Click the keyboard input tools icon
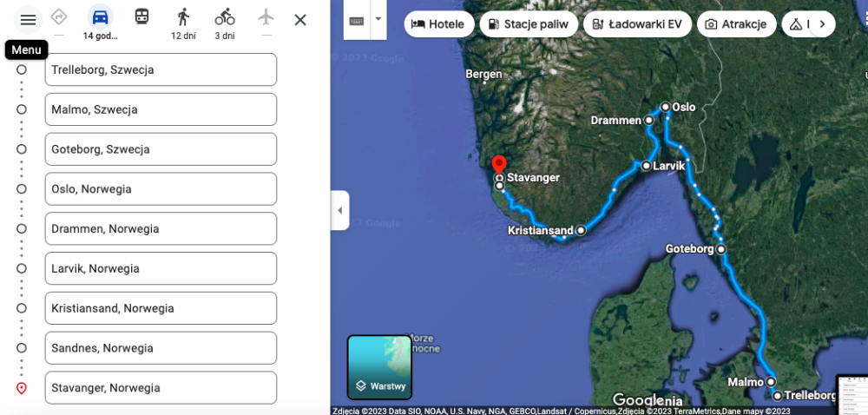The image size is (868, 415). pyautogui.click(x=357, y=21)
